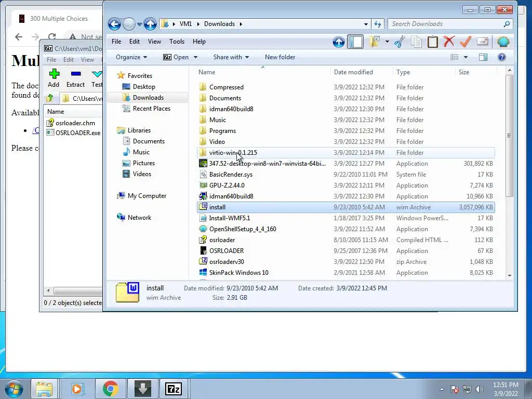
Task: Open the address bar history dropdown
Action: click(366, 24)
